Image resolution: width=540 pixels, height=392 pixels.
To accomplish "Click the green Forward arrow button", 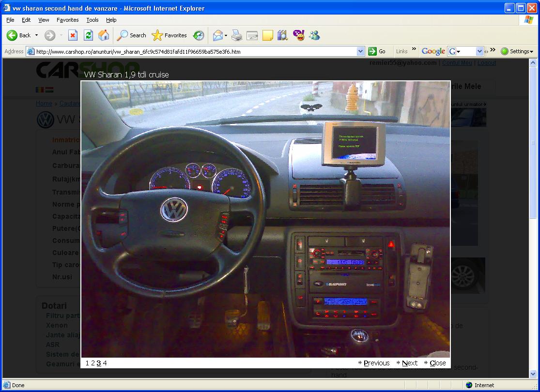I will 50,35.
